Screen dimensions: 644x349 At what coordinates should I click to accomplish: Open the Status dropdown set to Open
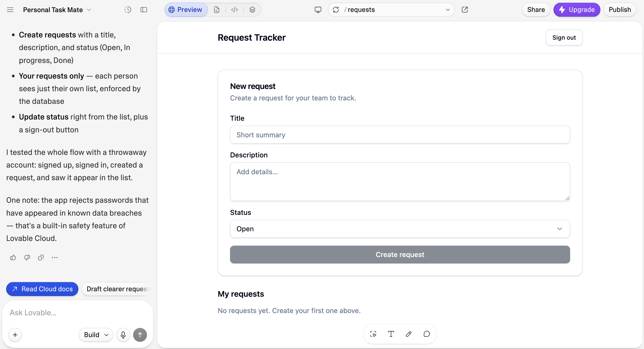tap(400, 229)
